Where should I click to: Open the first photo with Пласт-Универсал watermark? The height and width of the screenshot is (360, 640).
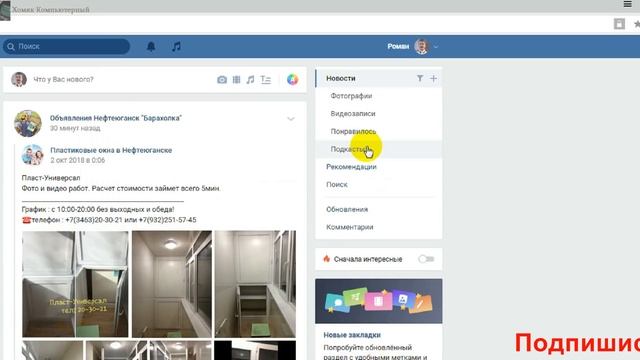[x=75, y=284]
